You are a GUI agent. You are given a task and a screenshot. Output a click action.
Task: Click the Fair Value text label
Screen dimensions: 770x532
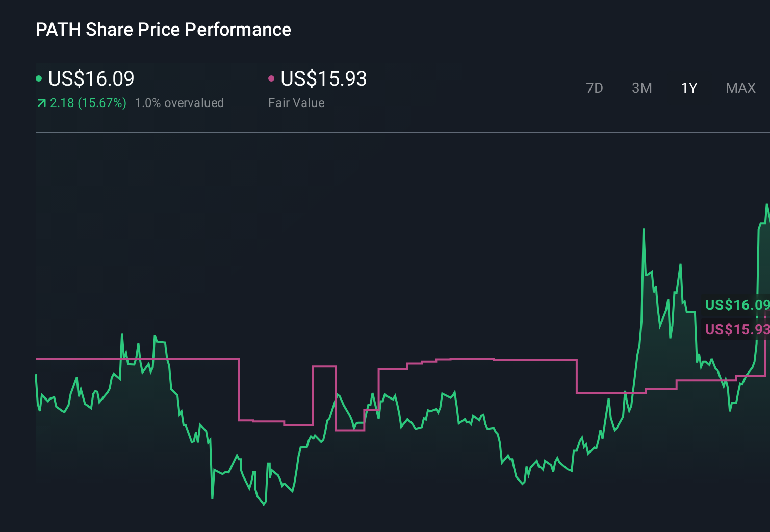tap(296, 103)
